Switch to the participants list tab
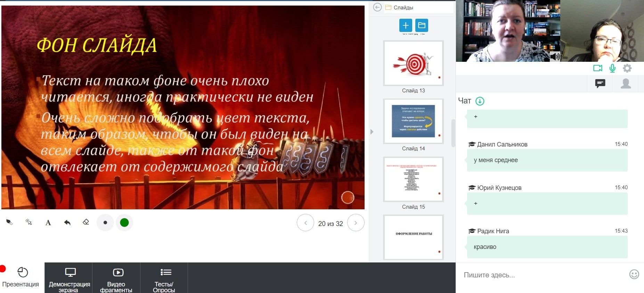Screen dimensions: 644x293 coord(626,84)
